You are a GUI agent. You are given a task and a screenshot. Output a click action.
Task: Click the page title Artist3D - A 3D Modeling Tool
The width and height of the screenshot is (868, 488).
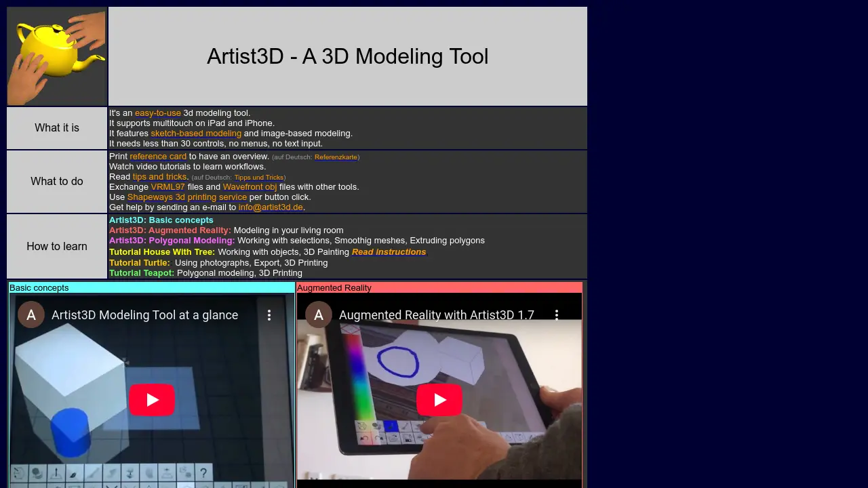[x=348, y=56]
